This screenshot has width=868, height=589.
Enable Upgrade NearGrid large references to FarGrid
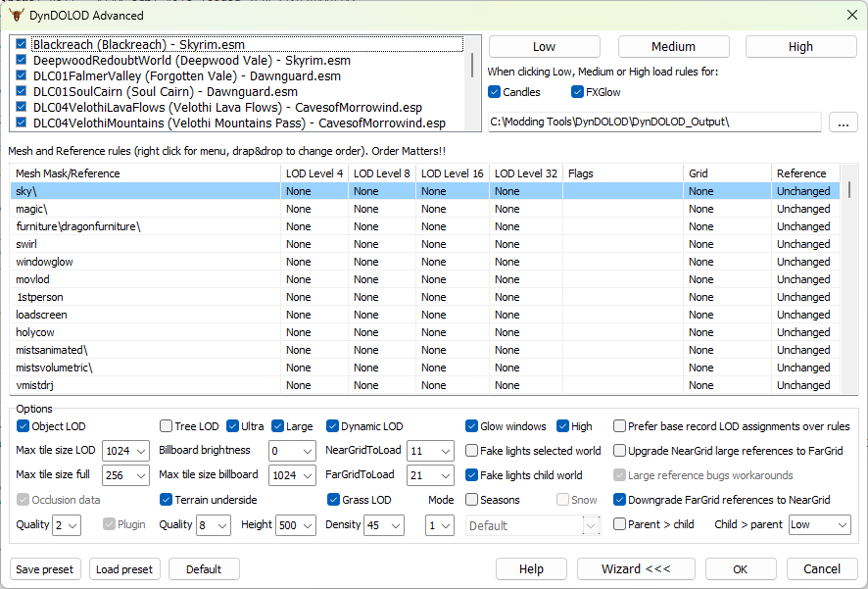click(x=619, y=451)
